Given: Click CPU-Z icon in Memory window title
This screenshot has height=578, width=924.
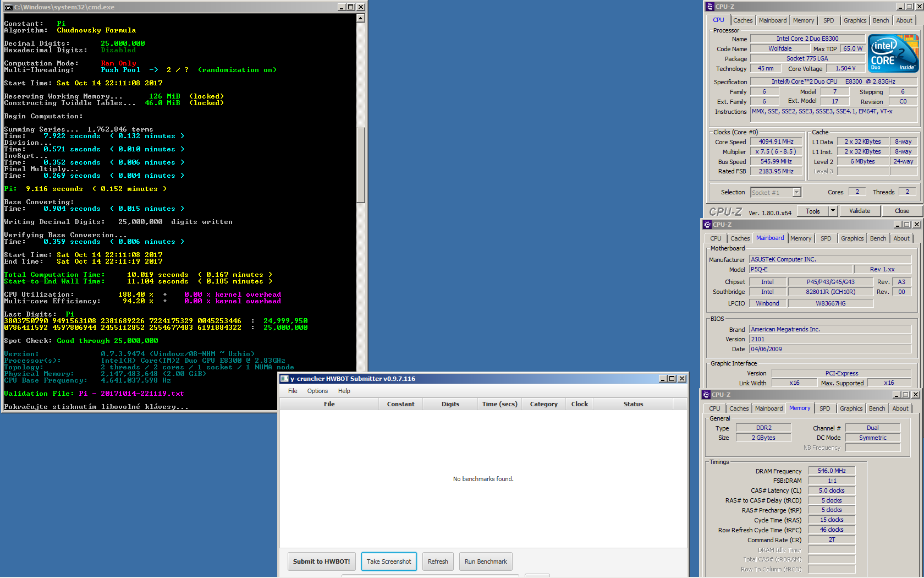Looking at the screenshot, I should [x=707, y=395].
